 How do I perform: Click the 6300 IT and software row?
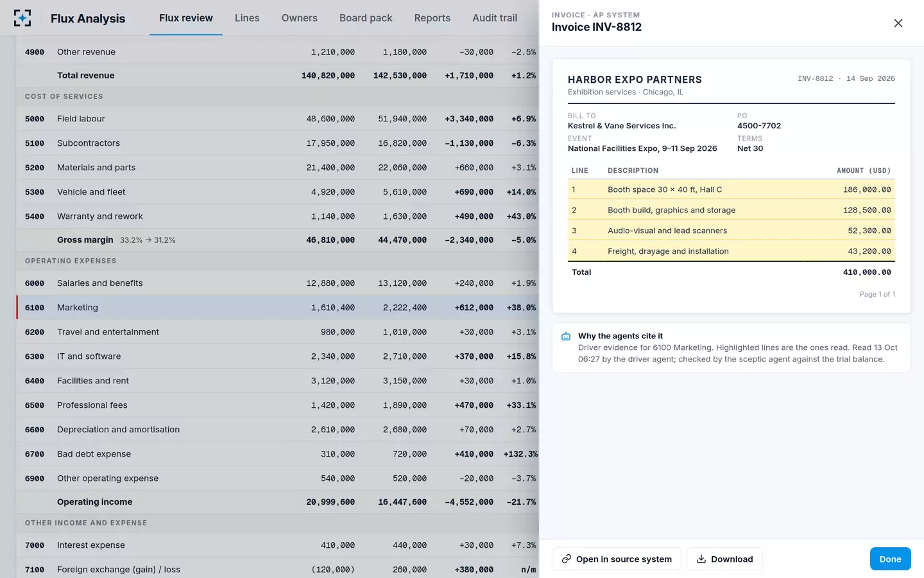(x=278, y=356)
